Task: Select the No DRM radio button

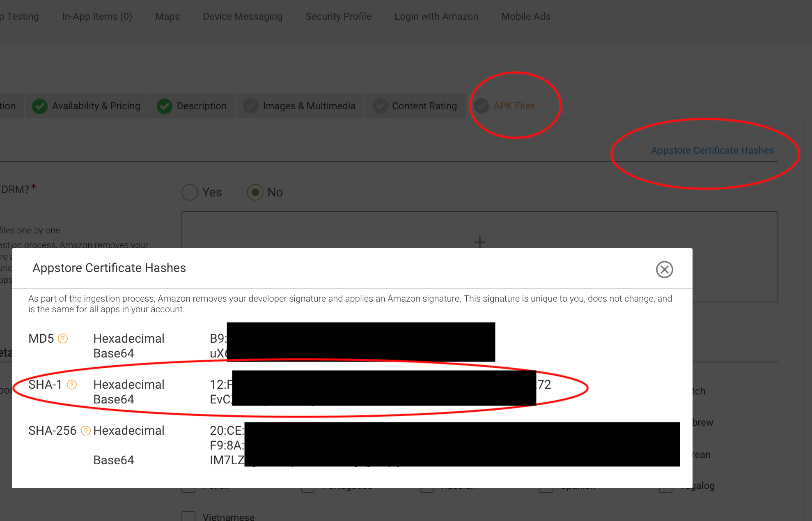Action: tap(255, 192)
